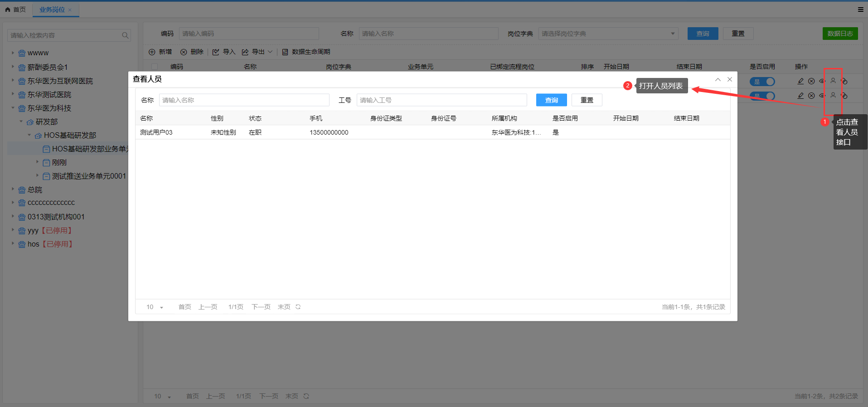Expand the wwww tree node

coord(13,53)
